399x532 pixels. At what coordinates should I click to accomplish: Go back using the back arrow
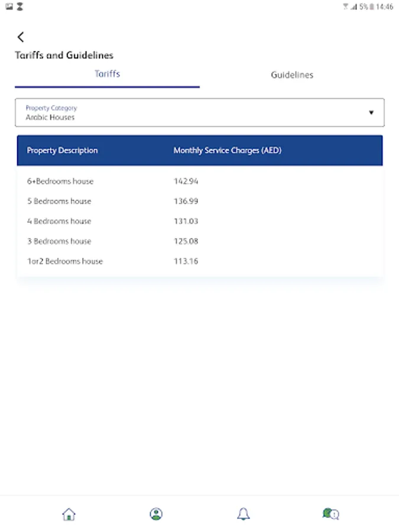(x=21, y=37)
